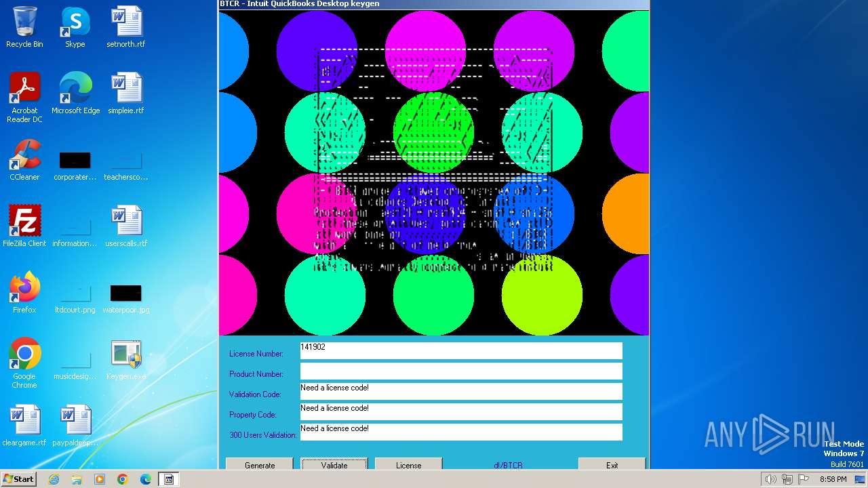Select the information file icon

tap(75, 232)
